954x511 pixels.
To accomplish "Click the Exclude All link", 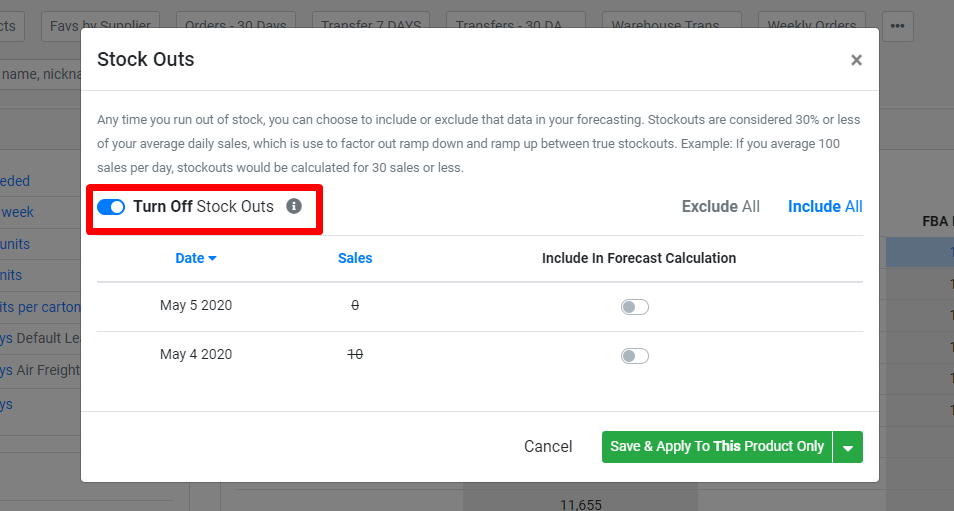I will tap(720, 207).
